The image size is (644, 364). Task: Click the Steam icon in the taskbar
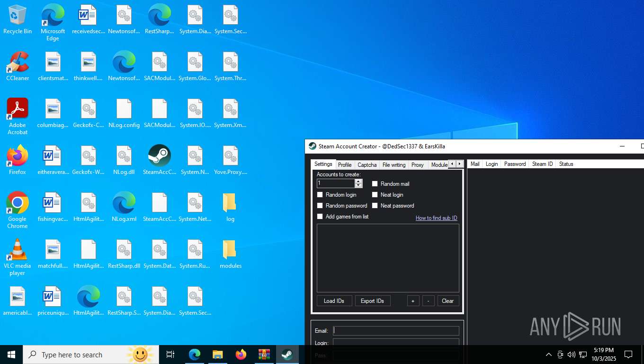click(287, 355)
